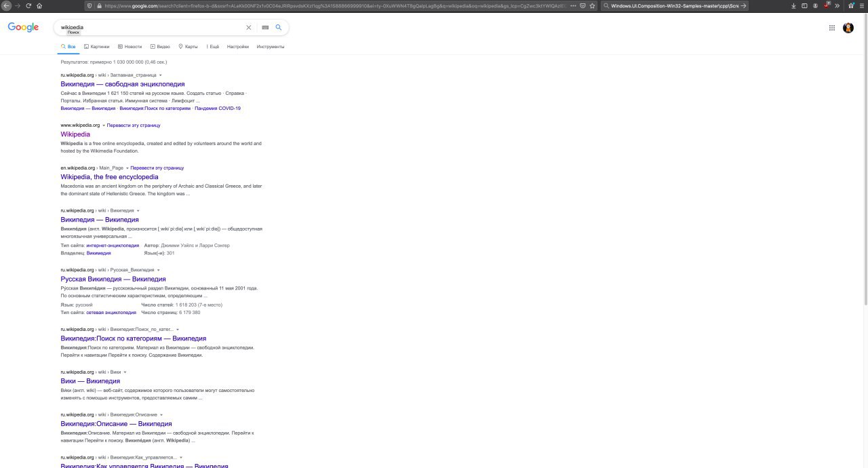Expand dropdown arrow beside Русская_Википедия breadcrumb
868x468 pixels.
[158, 270]
